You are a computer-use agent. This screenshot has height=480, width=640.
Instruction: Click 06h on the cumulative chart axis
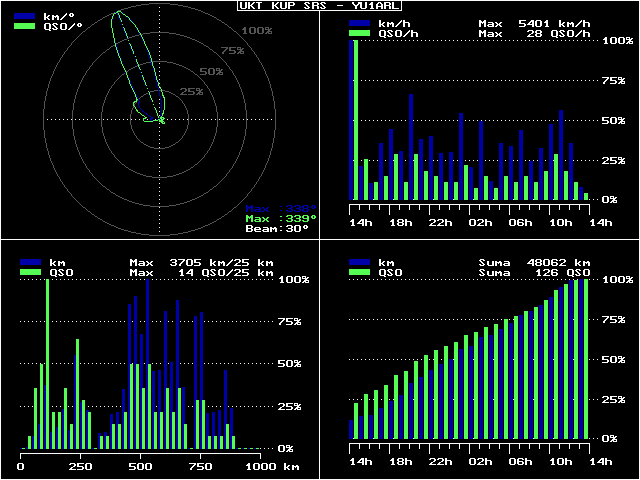tap(521, 461)
